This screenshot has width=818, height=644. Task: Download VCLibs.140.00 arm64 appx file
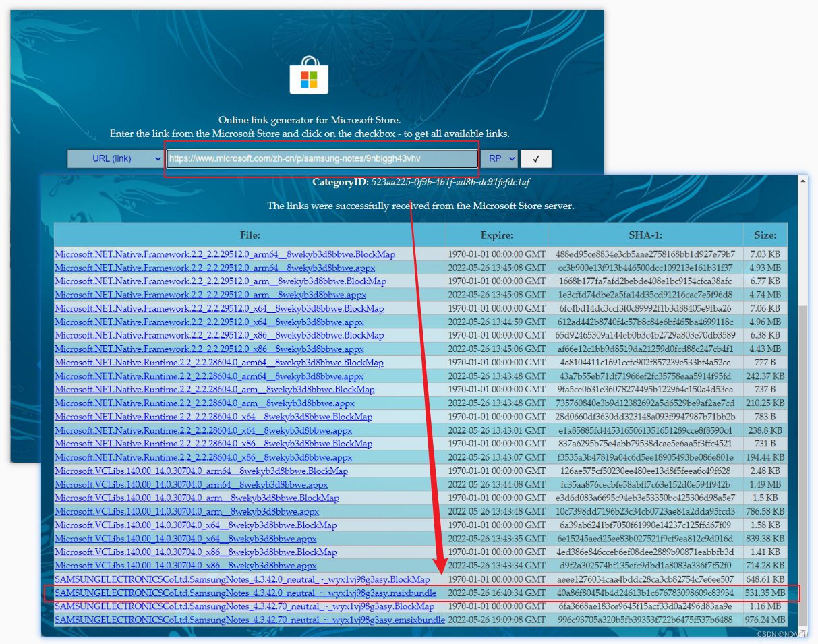[192, 484]
